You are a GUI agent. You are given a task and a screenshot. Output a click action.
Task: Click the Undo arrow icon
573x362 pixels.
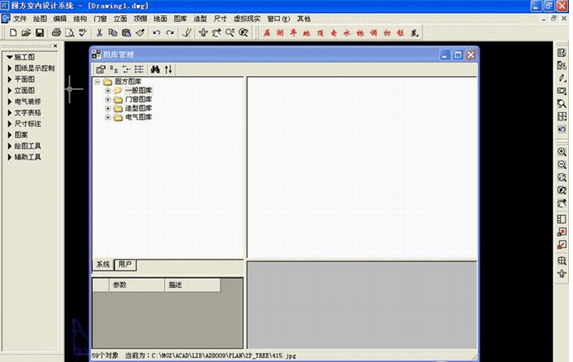[x=156, y=33]
